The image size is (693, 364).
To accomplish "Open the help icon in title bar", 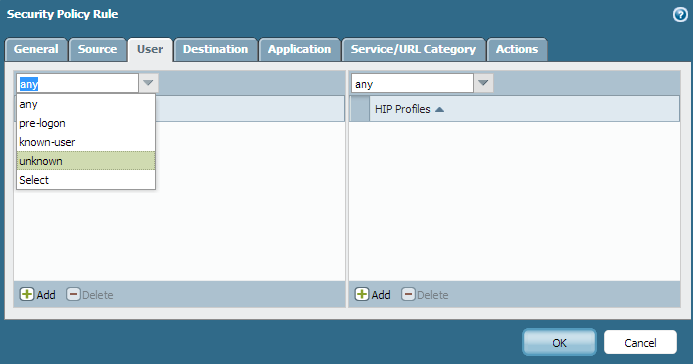I will tap(680, 15).
